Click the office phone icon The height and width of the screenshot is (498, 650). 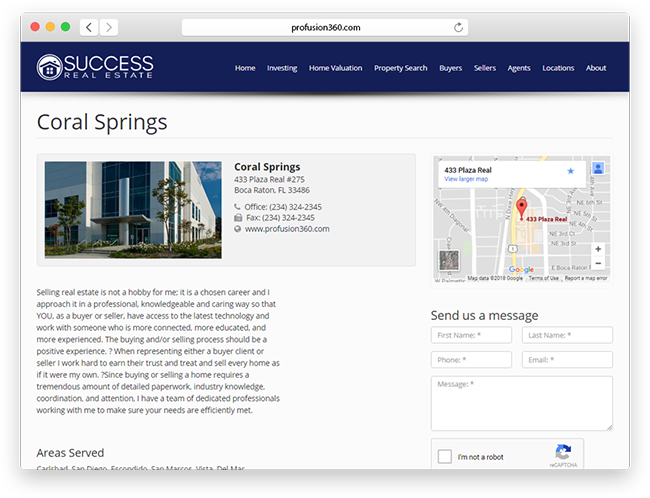click(x=237, y=206)
